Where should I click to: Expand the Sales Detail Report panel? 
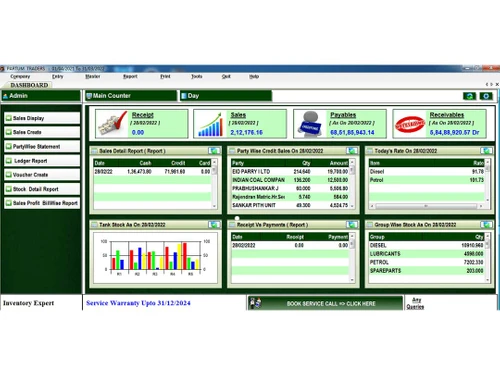[x=214, y=151]
